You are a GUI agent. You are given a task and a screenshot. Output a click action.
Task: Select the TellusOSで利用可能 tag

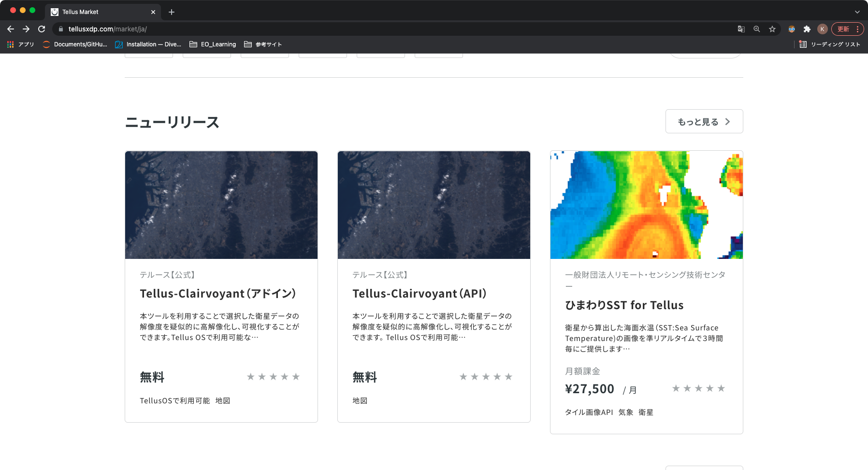point(175,401)
